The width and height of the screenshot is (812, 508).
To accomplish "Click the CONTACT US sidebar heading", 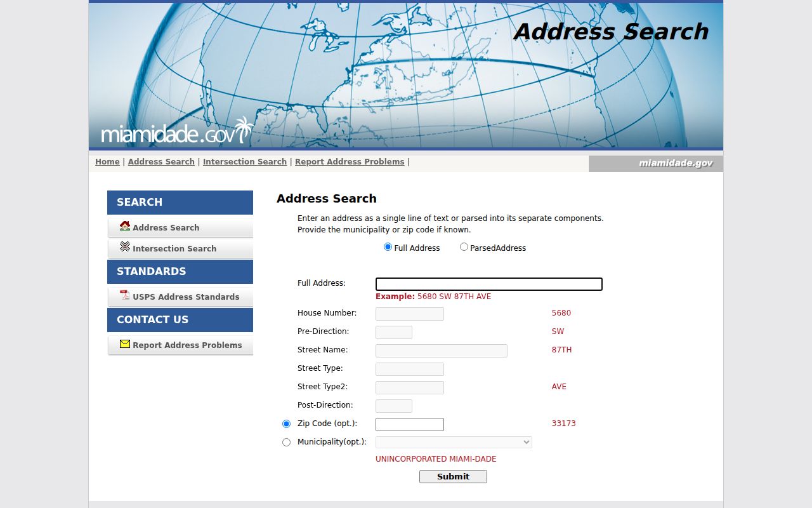I will tap(180, 320).
